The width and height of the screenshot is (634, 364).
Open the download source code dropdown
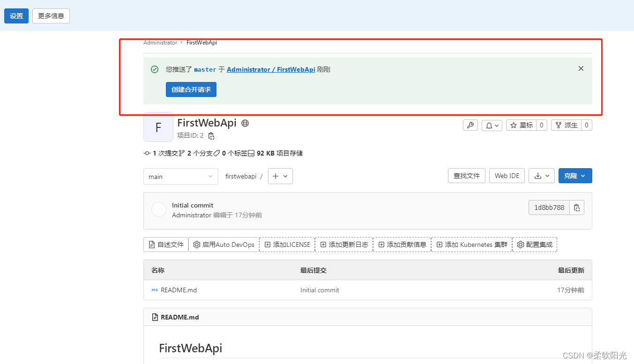pos(542,176)
